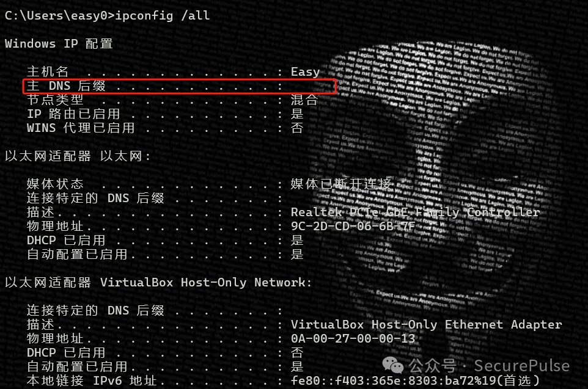The width and height of the screenshot is (588, 389).
Task: Click the IP 路由已启用 line
Action: point(165,114)
